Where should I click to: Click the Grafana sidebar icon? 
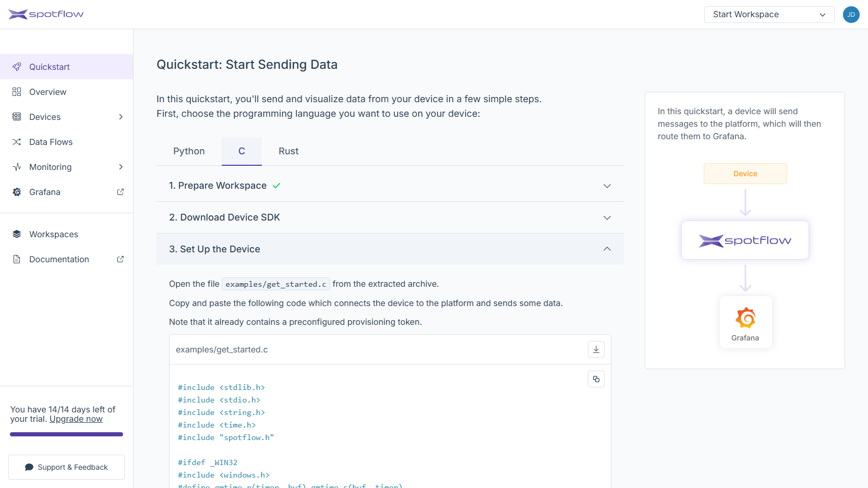[17, 192]
